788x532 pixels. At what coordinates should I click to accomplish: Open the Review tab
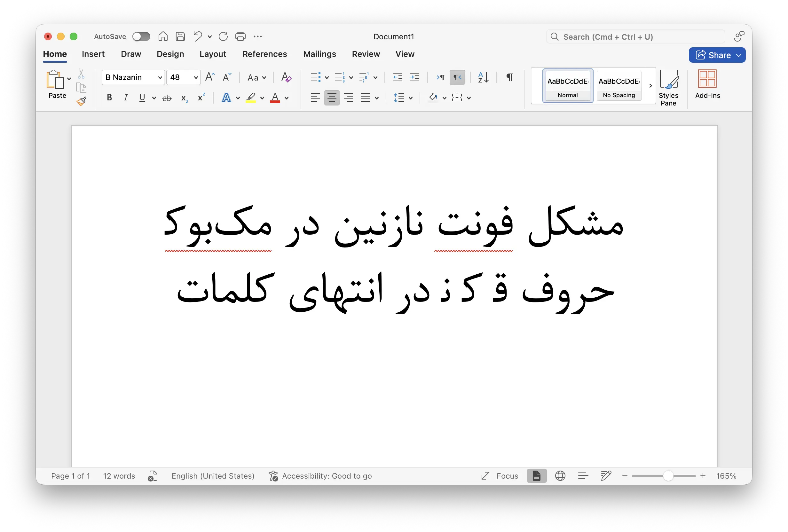click(x=366, y=54)
